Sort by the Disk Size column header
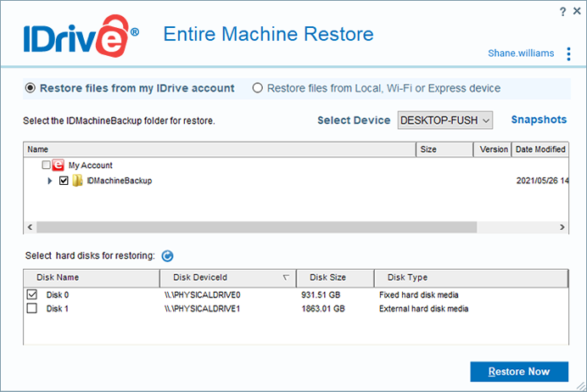This screenshot has height=392, width=587. point(335,277)
